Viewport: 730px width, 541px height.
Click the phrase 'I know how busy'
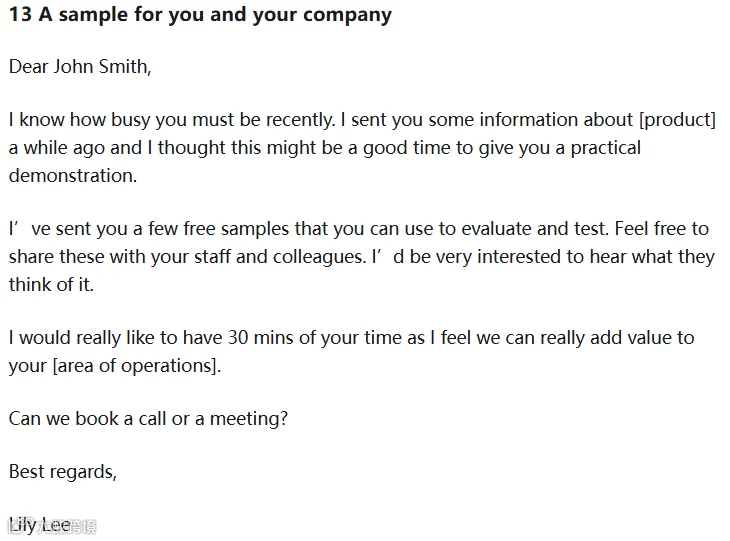point(80,120)
